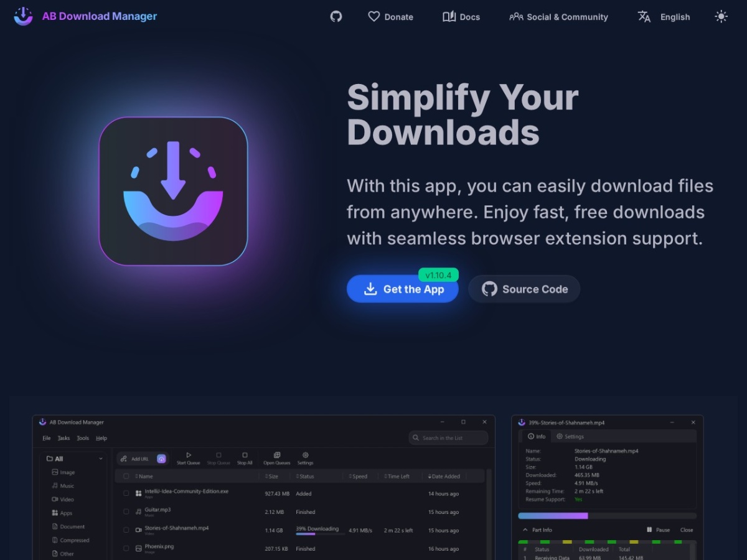The image size is (747, 560).
Task: Toggle the light/dark theme sun icon
Action: click(721, 17)
